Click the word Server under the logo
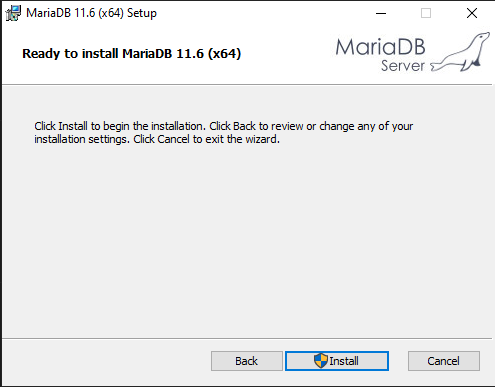The width and height of the screenshot is (495, 387). [x=403, y=66]
